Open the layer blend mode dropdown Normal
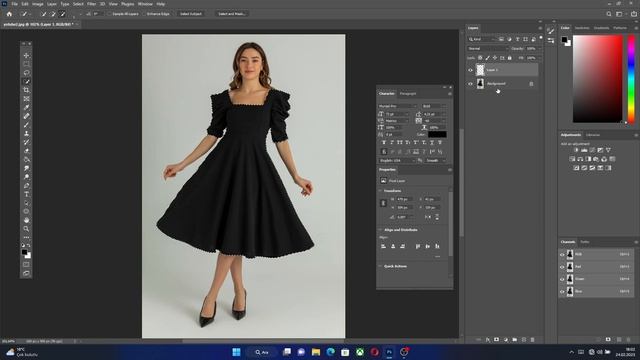The width and height of the screenshot is (640, 360). (x=487, y=49)
